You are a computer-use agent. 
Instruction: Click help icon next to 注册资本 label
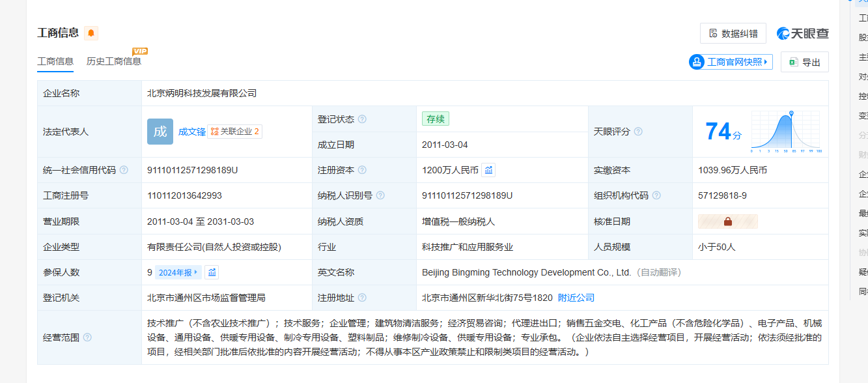click(362, 170)
